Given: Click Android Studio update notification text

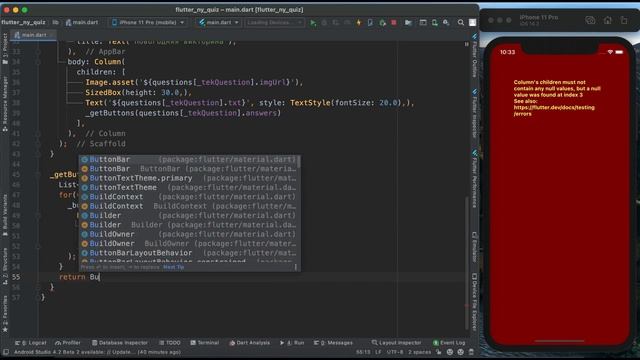Looking at the screenshot, I should (97, 352).
